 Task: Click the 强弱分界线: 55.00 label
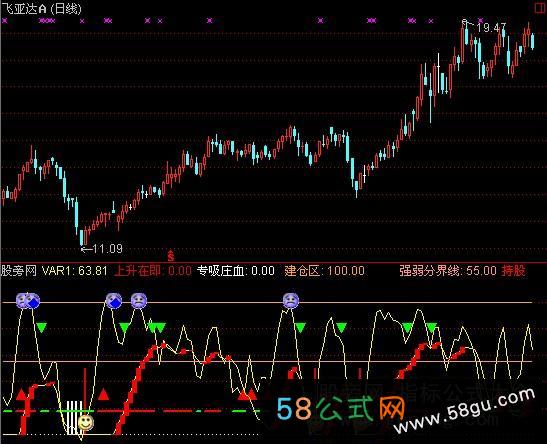tap(448, 271)
